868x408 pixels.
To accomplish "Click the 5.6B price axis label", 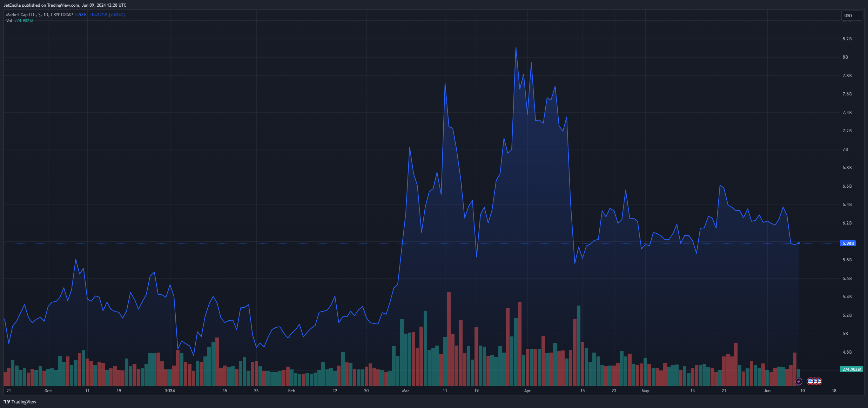I will (847, 279).
